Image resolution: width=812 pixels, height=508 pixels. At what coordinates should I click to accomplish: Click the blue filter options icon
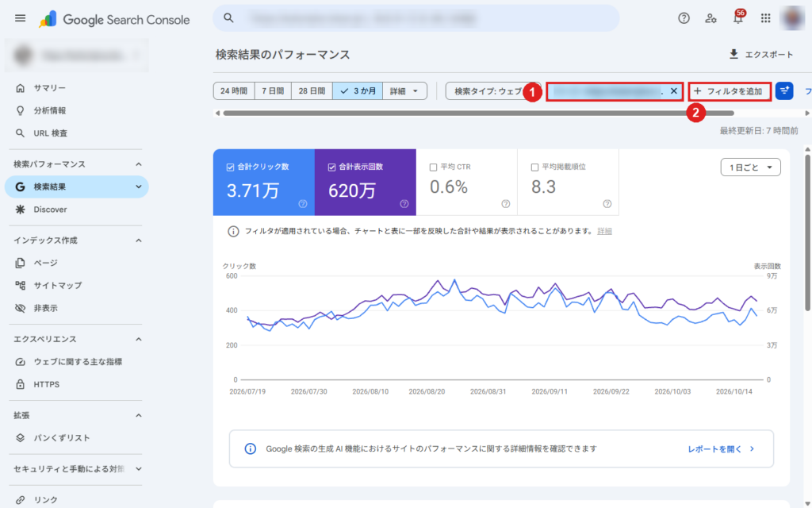(784, 91)
